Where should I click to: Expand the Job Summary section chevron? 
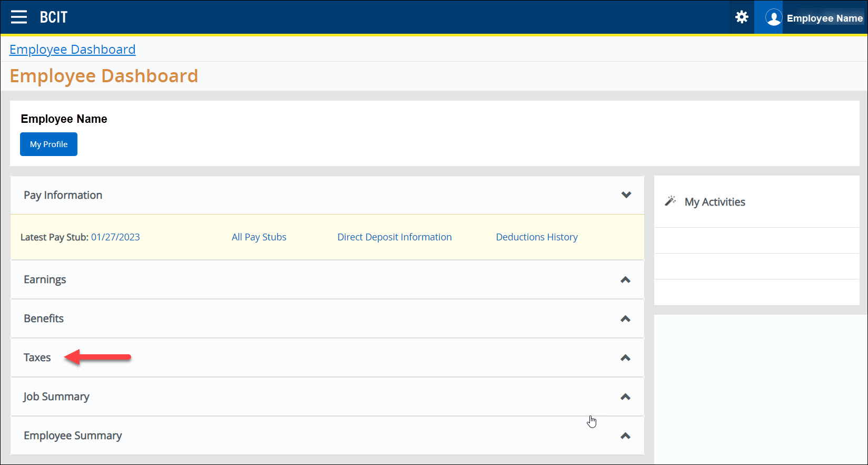(625, 397)
